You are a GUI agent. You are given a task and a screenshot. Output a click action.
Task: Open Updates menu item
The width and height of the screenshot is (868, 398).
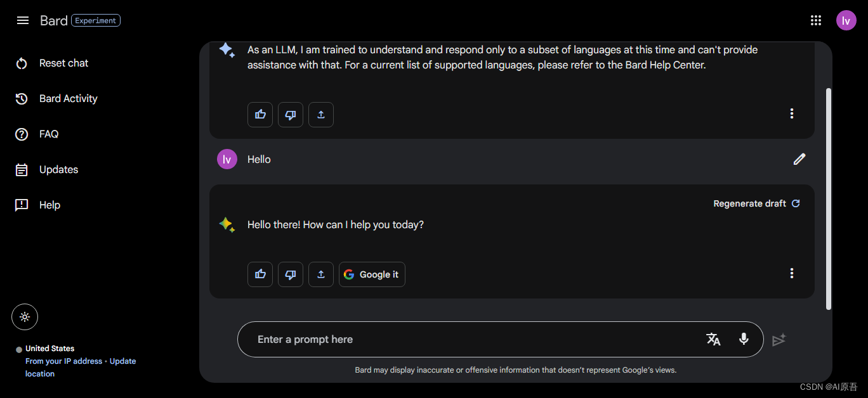pos(59,170)
